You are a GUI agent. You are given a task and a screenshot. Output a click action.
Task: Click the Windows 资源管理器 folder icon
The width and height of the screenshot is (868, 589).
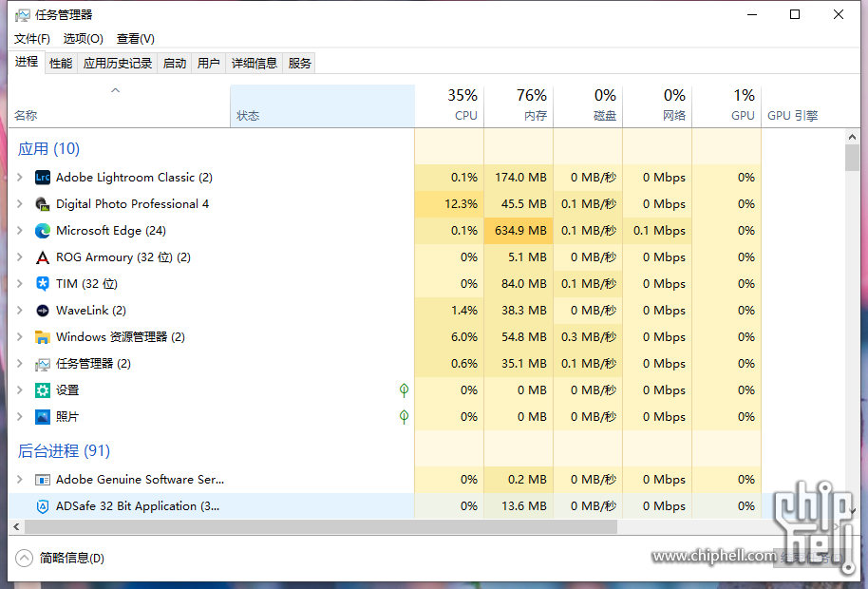click(x=43, y=336)
